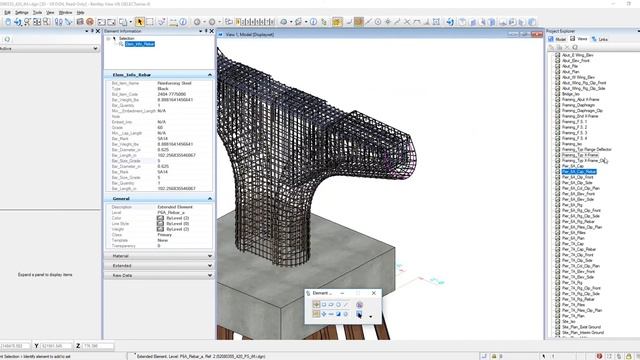The width and height of the screenshot is (640, 360).
Task: Select the Center snap circle icon
Action: pyautogui.click(x=378, y=22)
